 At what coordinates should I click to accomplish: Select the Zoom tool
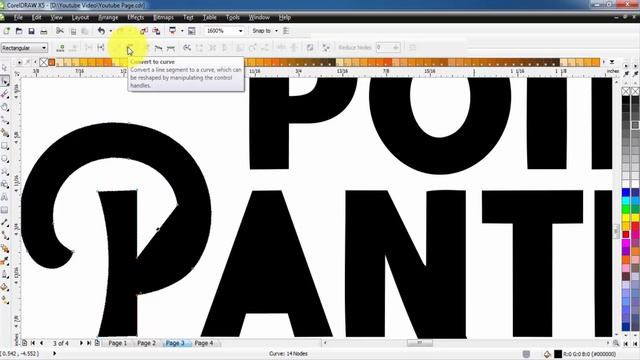point(4,107)
